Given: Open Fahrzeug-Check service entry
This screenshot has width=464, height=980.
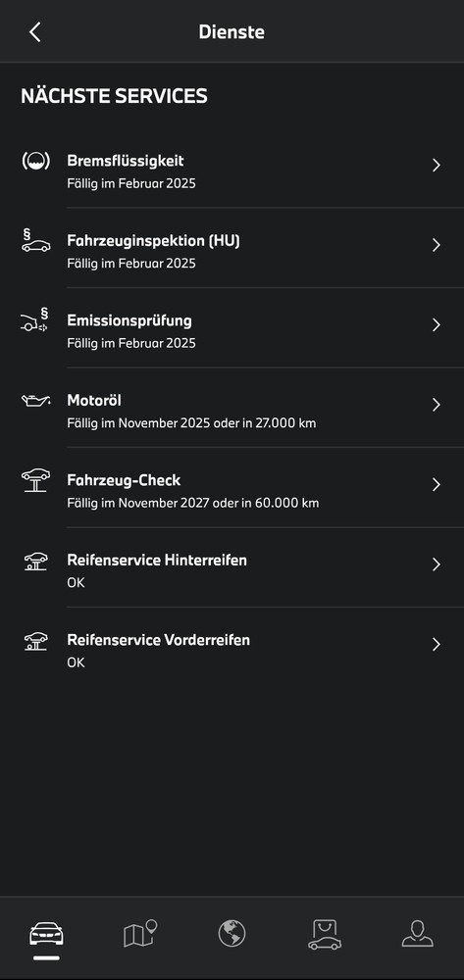Looking at the screenshot, I should click(232, 487).
